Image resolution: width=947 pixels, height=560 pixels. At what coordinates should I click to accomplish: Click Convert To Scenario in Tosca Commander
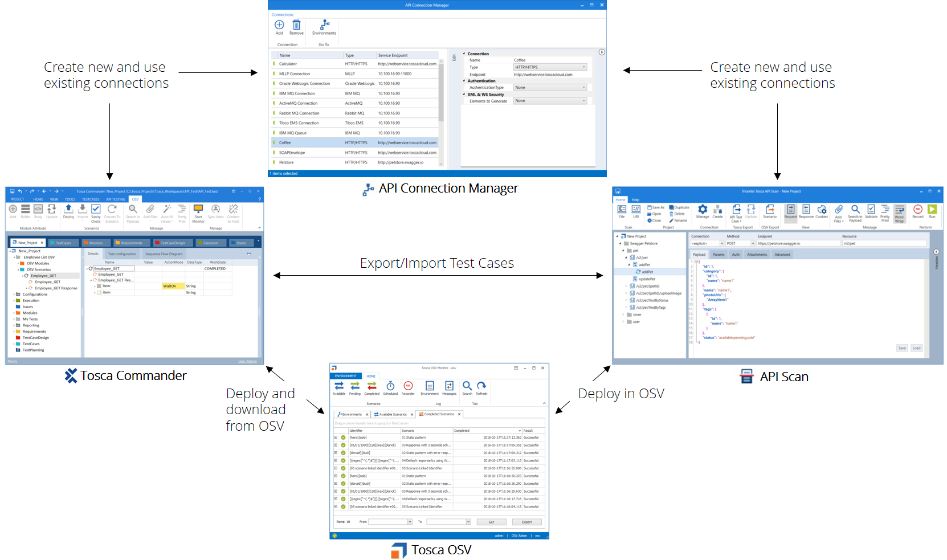coord(112,214)
